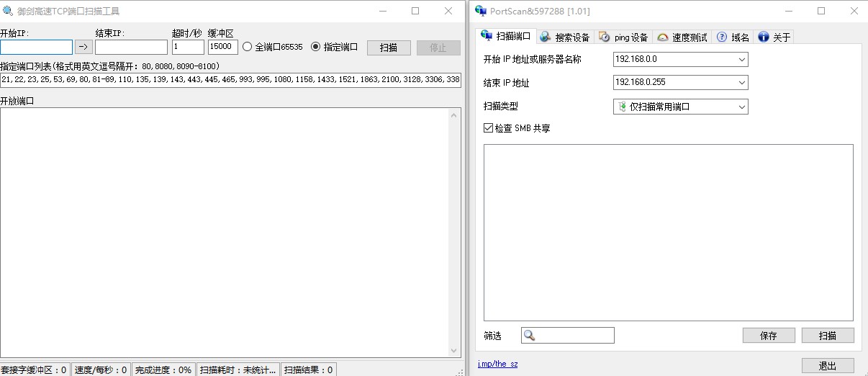Screen dimensions: 868x376
Task: Expand the 结束 IP 地址 dropdown in PortScan
Action: click(x=741, y=83)
